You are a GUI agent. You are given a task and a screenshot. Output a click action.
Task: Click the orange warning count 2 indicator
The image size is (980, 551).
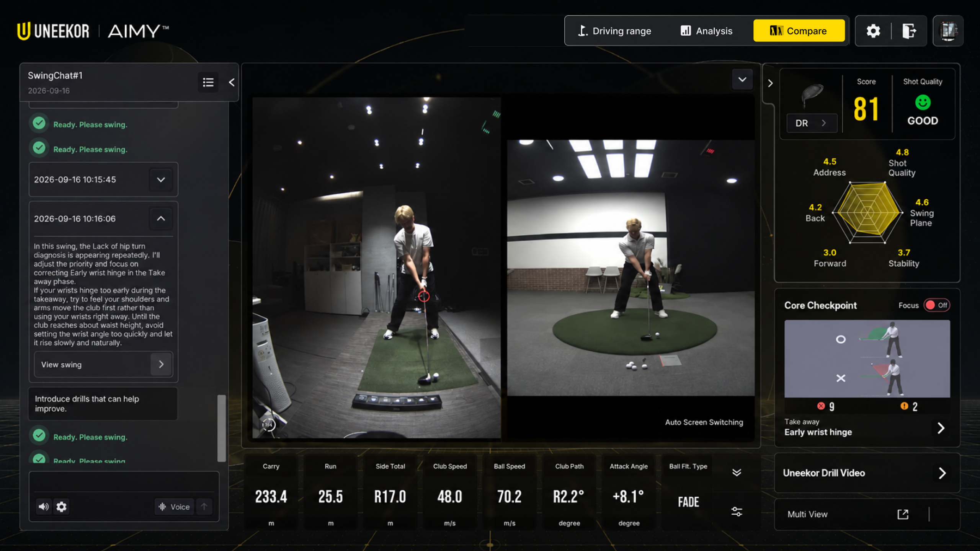click(x=909, y=406)
